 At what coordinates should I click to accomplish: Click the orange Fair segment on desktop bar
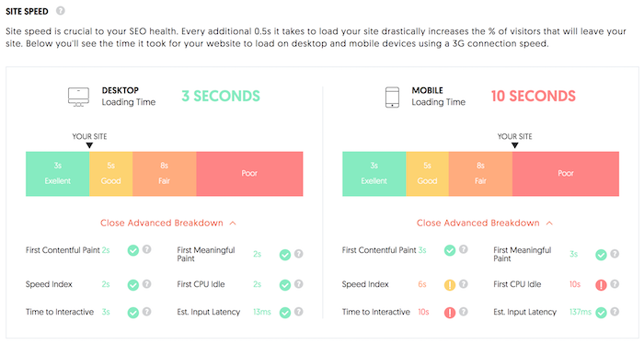coord(165,174)
